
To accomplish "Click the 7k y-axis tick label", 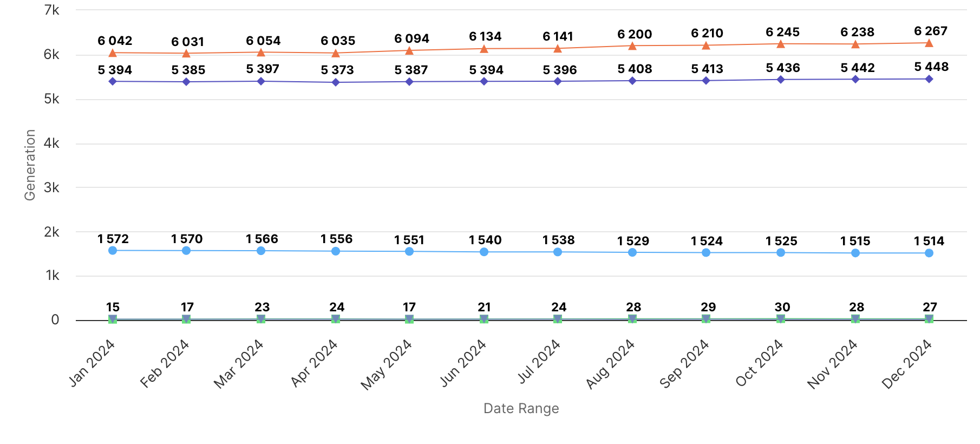I will [x=52, y=10].
